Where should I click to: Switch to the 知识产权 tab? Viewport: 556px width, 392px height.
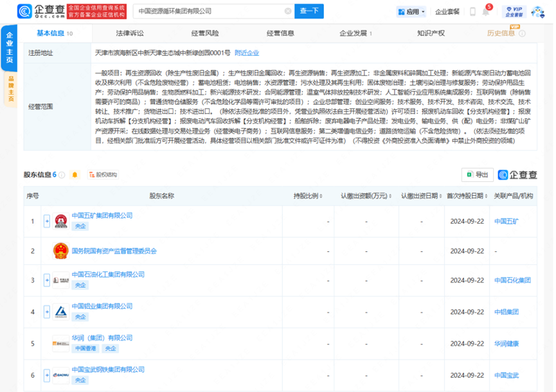[x=431, y=33]
